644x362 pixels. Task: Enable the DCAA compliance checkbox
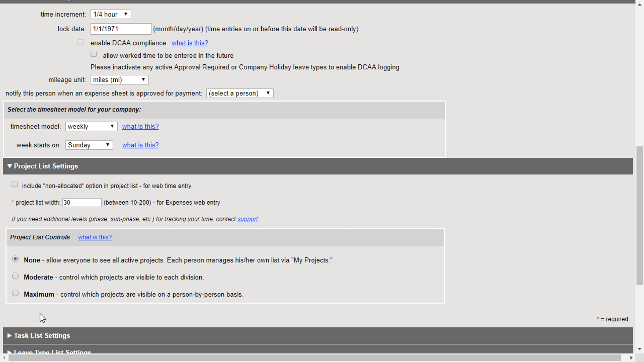coord(80,42)
